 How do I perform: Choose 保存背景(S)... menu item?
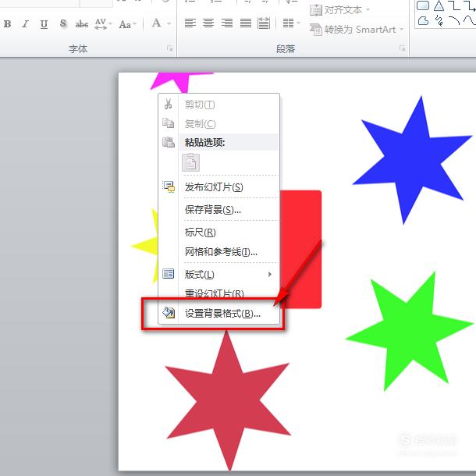(x=218, y=209)
